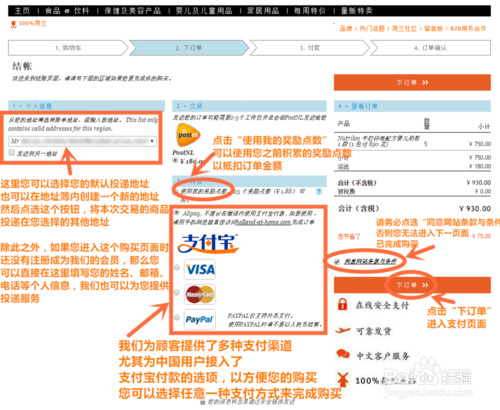Click the 支付宝 Alipay logo
This screenshot has height=410, width=500.
pyautogui.click(x=208, y=243)
